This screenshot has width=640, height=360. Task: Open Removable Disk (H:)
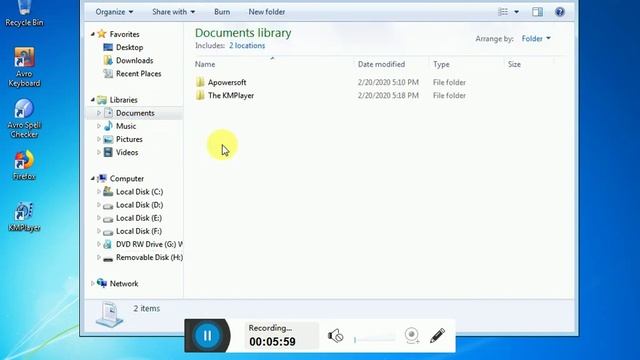pos(149,257)
